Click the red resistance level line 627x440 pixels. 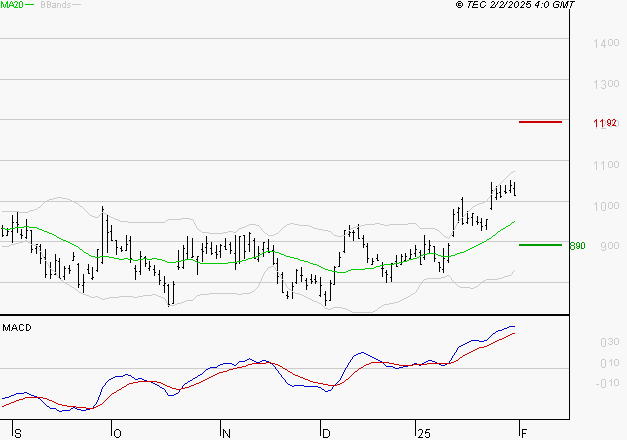pyautogui.click(x=540, y=122)
